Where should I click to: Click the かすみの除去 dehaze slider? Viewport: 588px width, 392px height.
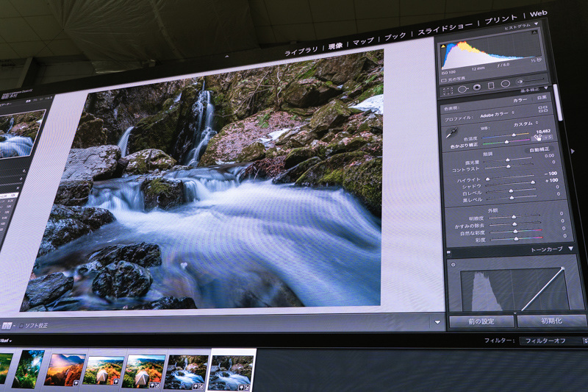515,224
